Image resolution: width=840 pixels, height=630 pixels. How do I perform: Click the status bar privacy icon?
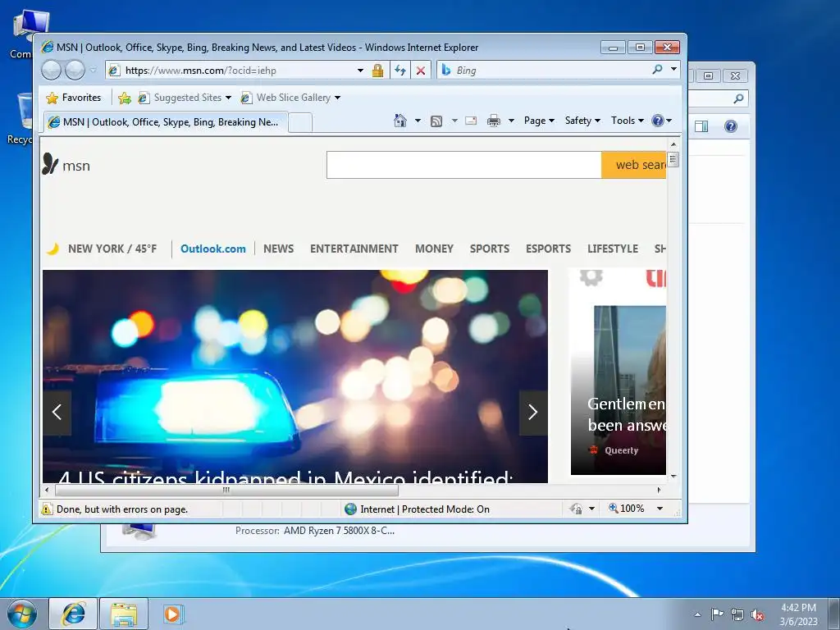[x=577, y=509]
